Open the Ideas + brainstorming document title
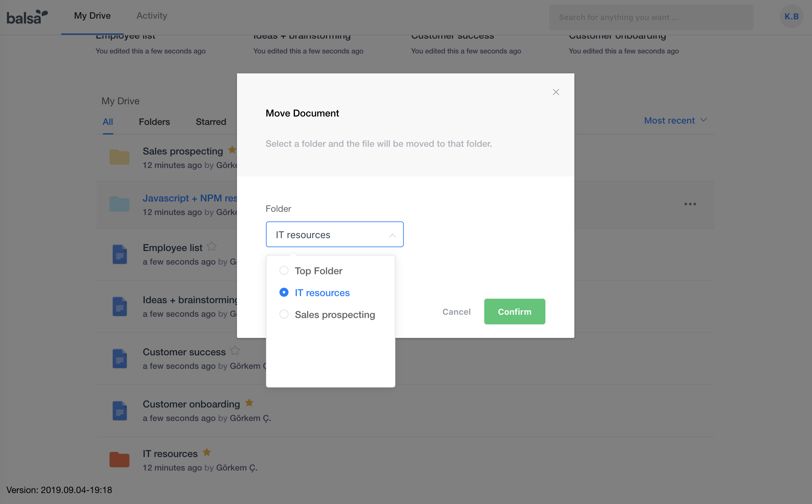This screenshot has width=812, height=504. (190, 300)
